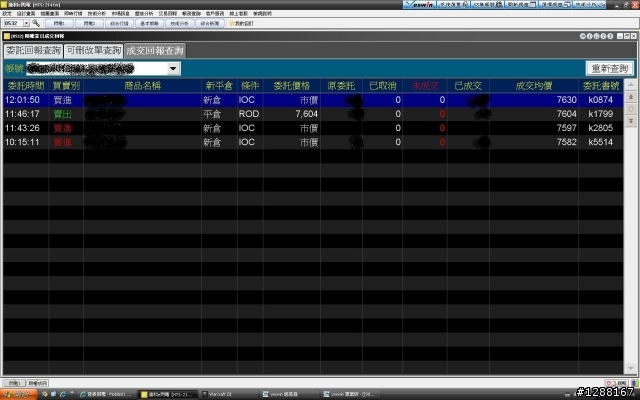Open the 技術分析 menu
The image size is (640, 400).
click(97, 13)
